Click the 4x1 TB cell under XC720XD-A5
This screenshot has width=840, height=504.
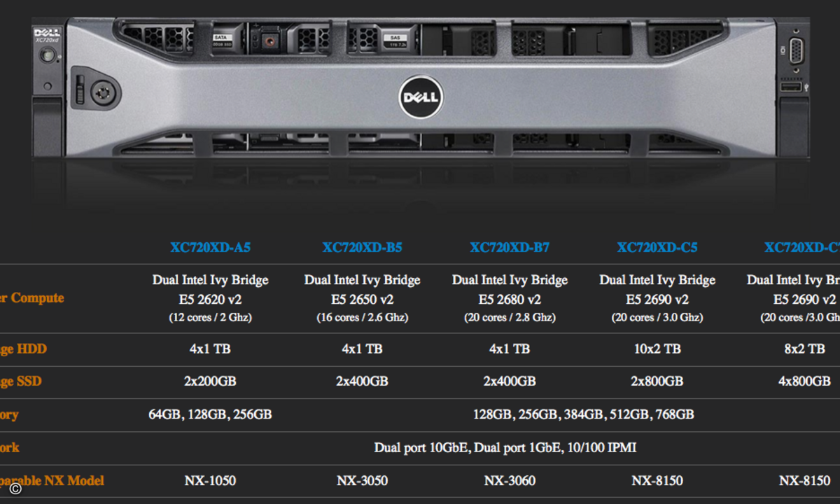click(210, 349)
